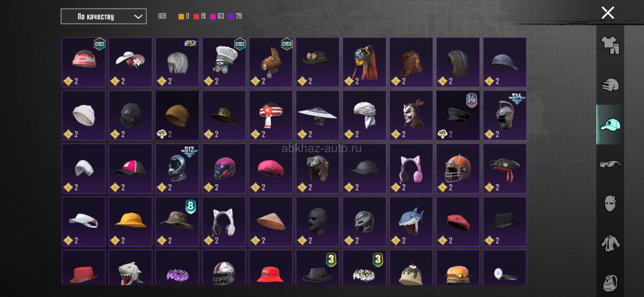This screenshot has height=297, width=644.
Task: Filter by the purple quality swatch
Action: (231, 16)
